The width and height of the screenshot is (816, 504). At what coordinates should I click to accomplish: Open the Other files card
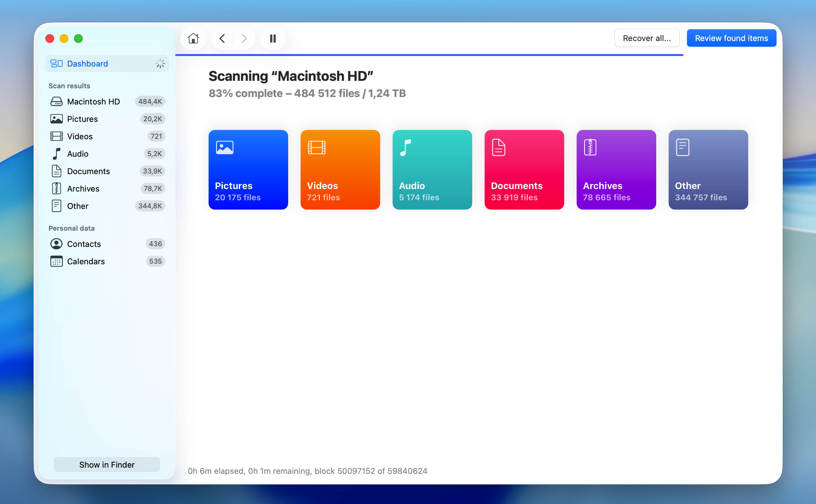click(708, 170)
